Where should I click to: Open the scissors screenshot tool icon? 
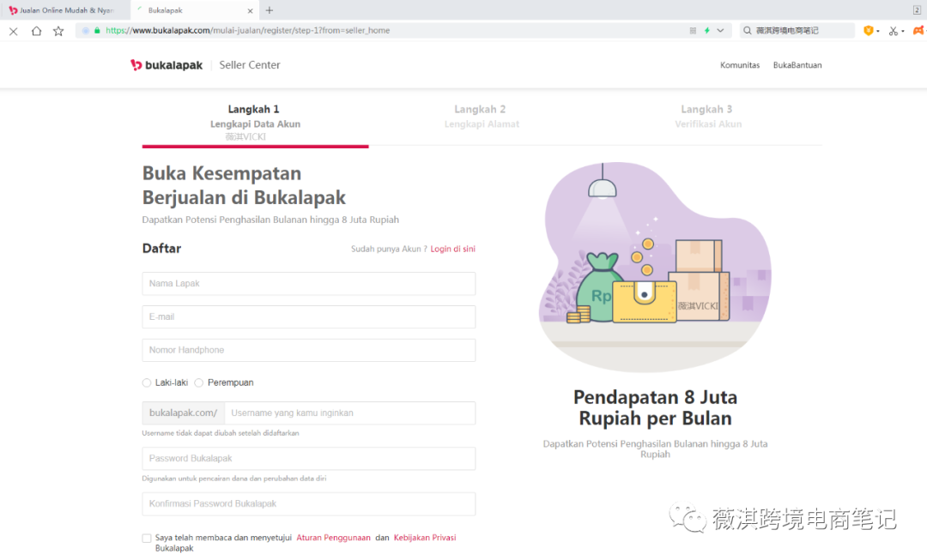tap(893, 31)
